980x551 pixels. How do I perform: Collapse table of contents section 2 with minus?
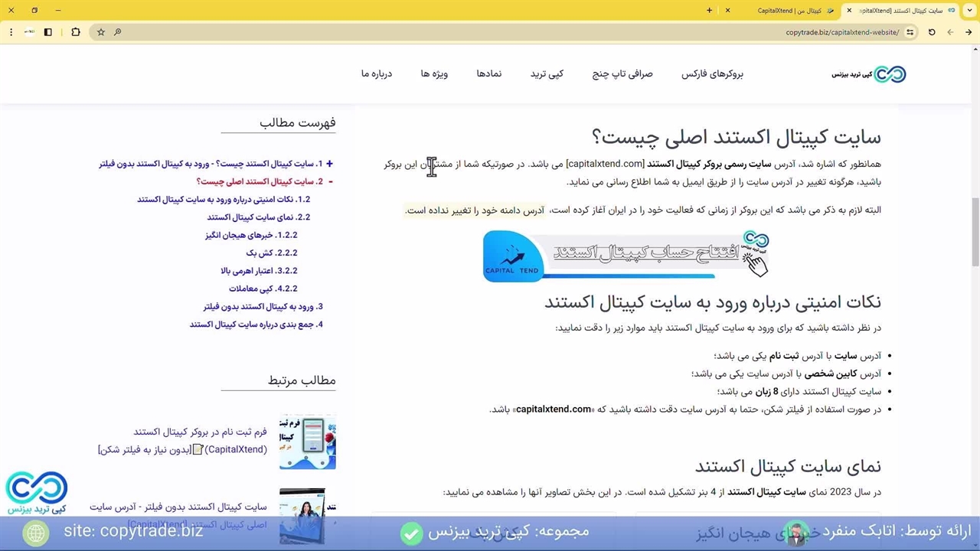[330, 181]
